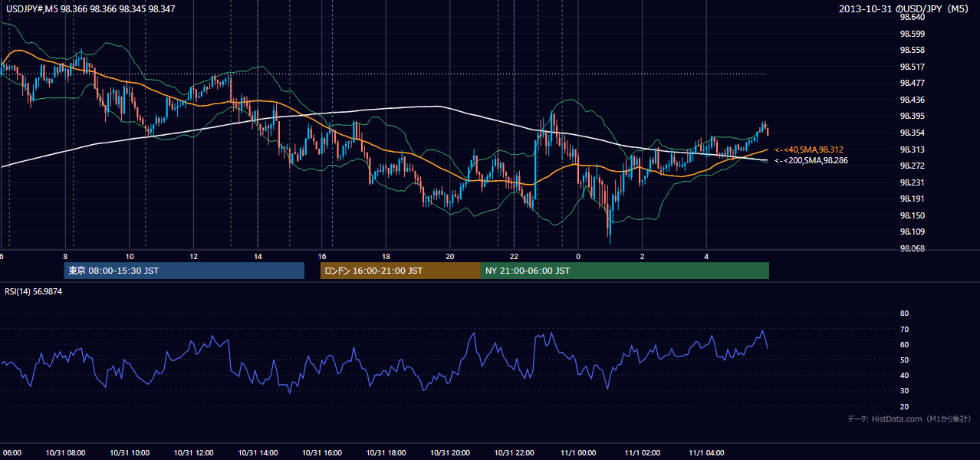Click price axis label 98.109
This screenshot has height=460, width=980.
[912, 232]
